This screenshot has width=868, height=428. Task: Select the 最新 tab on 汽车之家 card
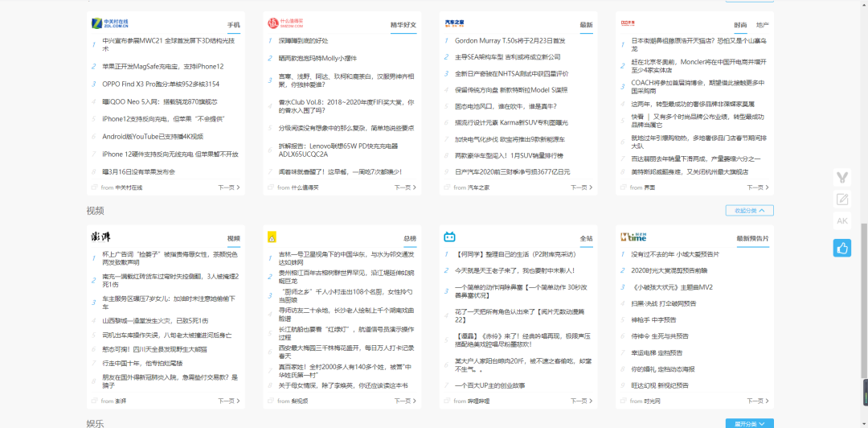click(x=586, y=26)
